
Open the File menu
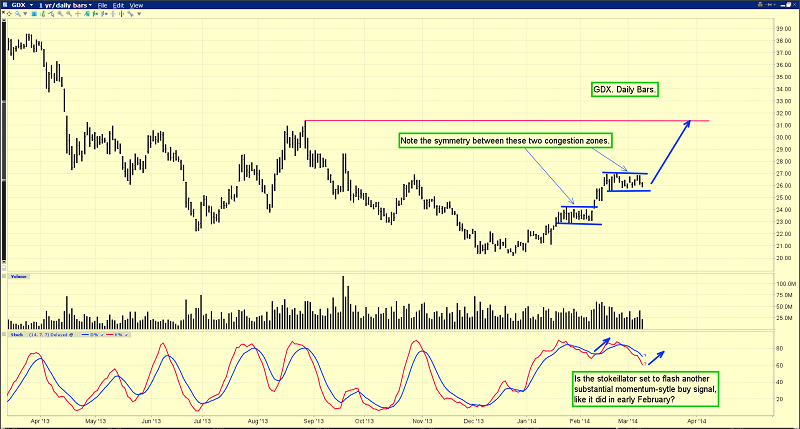(102, 5)
